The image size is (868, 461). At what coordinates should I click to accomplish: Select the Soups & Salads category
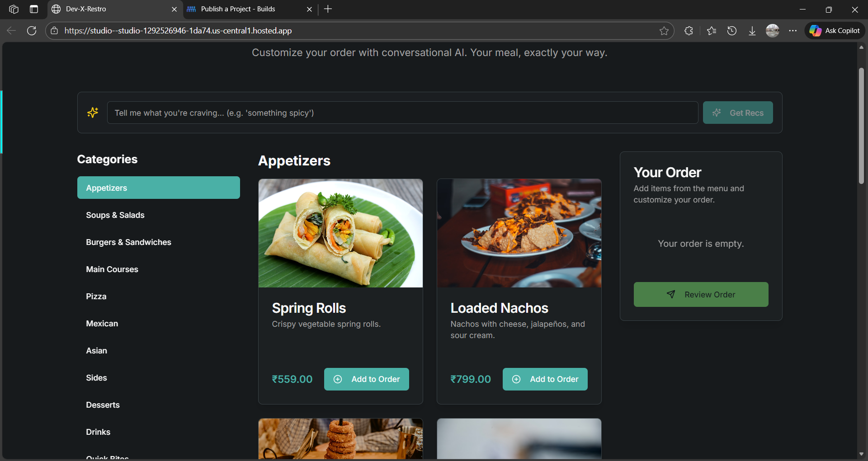[159, 215]
